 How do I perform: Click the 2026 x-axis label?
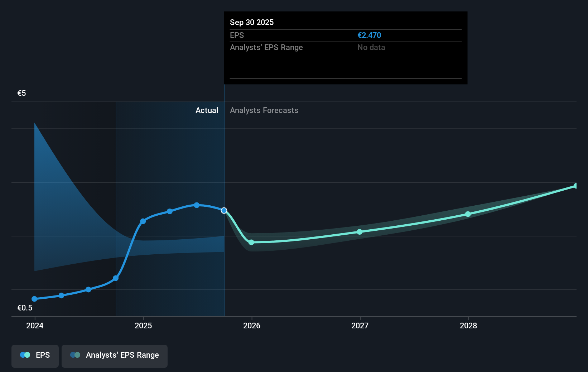[x=251, y=325]
